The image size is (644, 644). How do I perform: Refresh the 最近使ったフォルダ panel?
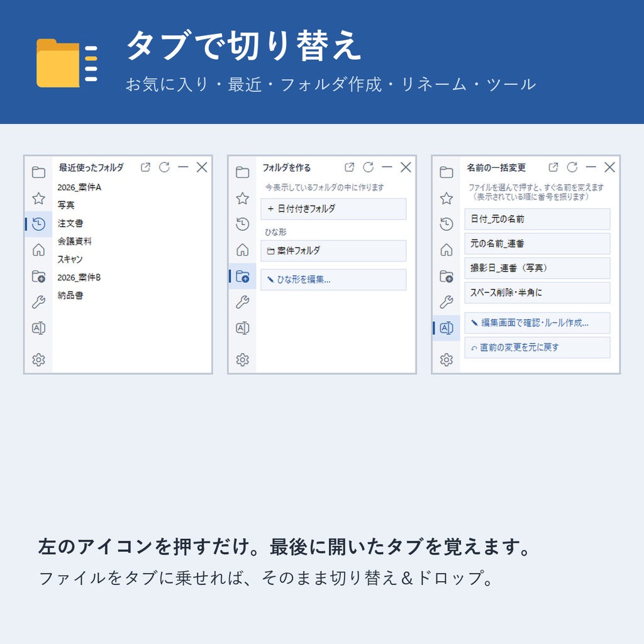164,167
